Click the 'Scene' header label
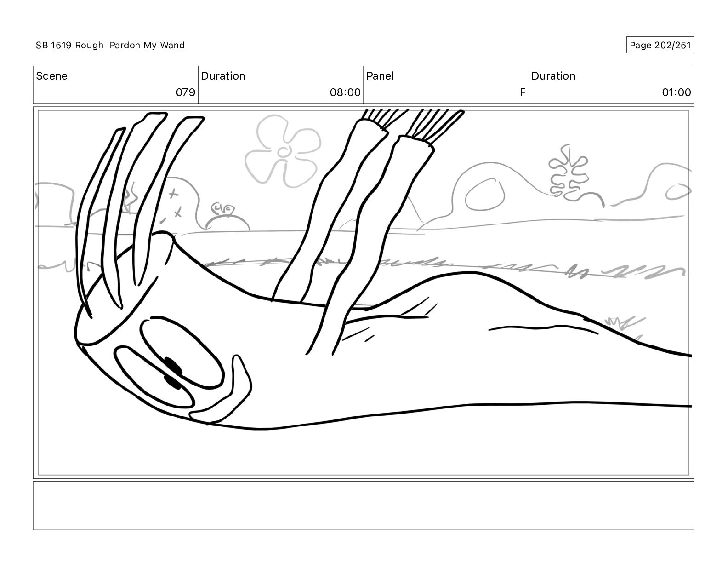728x563 pixels. click(51, 76)
